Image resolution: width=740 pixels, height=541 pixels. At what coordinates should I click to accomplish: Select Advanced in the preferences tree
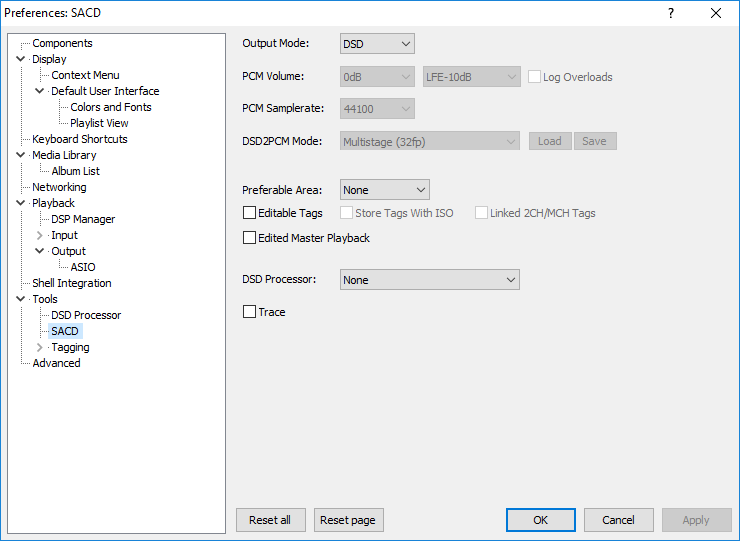pyautogui.click(x=56, y=363)
